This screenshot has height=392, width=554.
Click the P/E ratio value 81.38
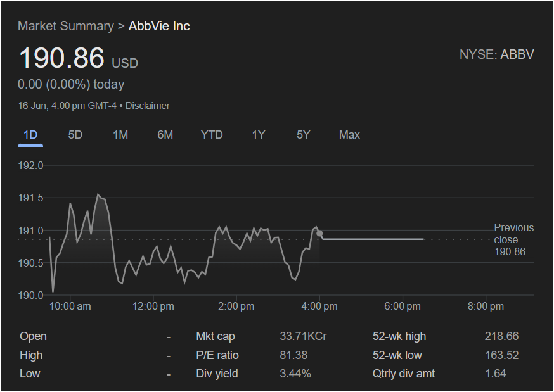pyautogui.click(x=293, y=355)
